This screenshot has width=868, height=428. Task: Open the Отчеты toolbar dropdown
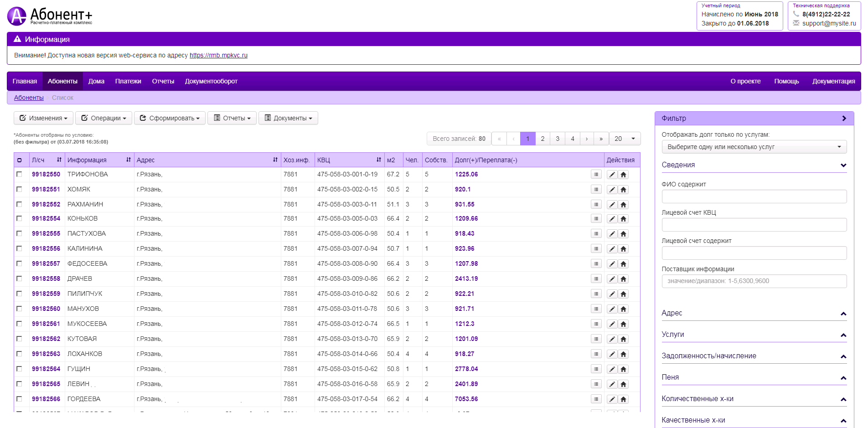232,118
